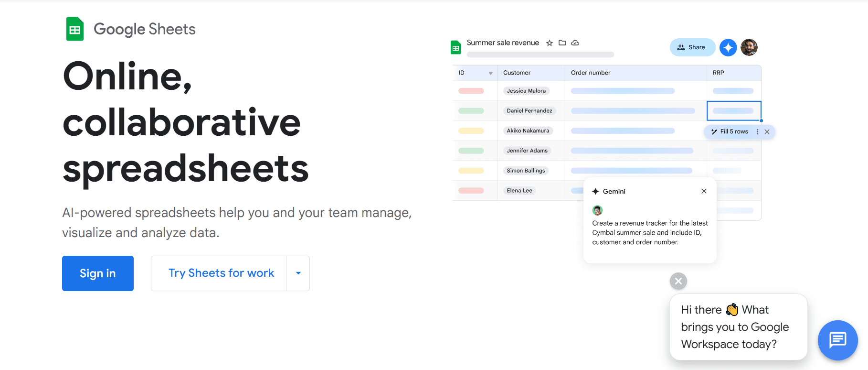Click the Fill 5 rows suggestion
This screenshot has width=868, height=370.
[734, 131]
